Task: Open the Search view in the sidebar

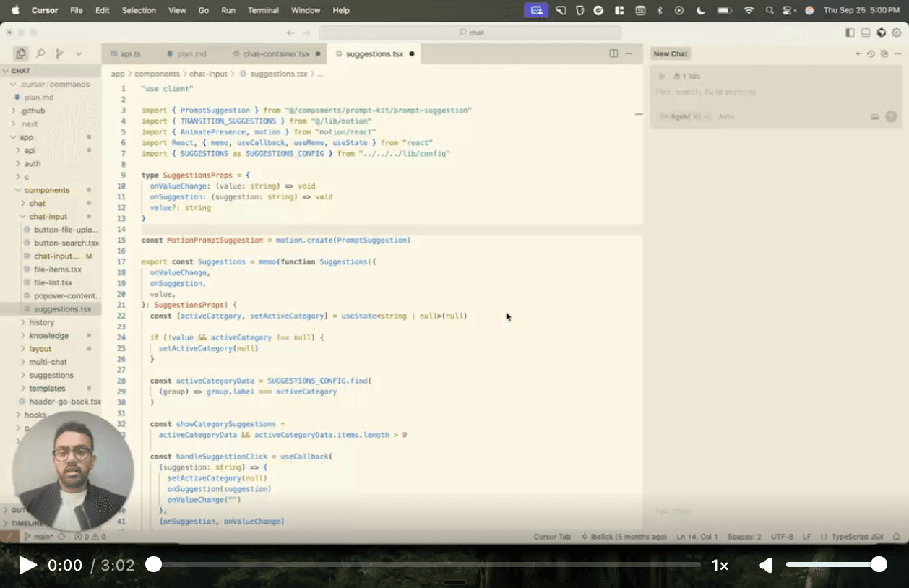Action: point(40,53)
